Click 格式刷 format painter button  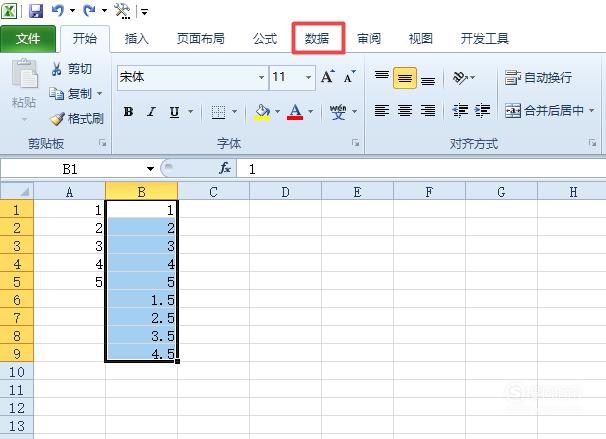77,119
